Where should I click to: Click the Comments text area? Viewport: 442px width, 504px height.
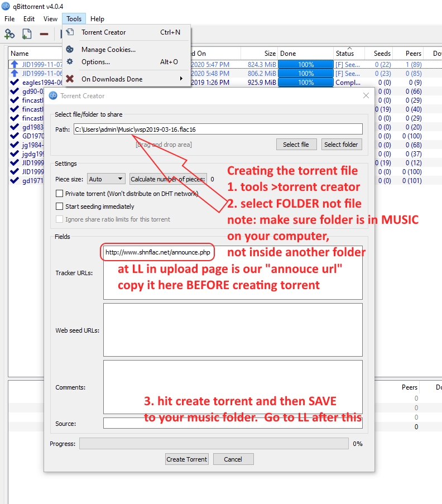pos(233,387)
